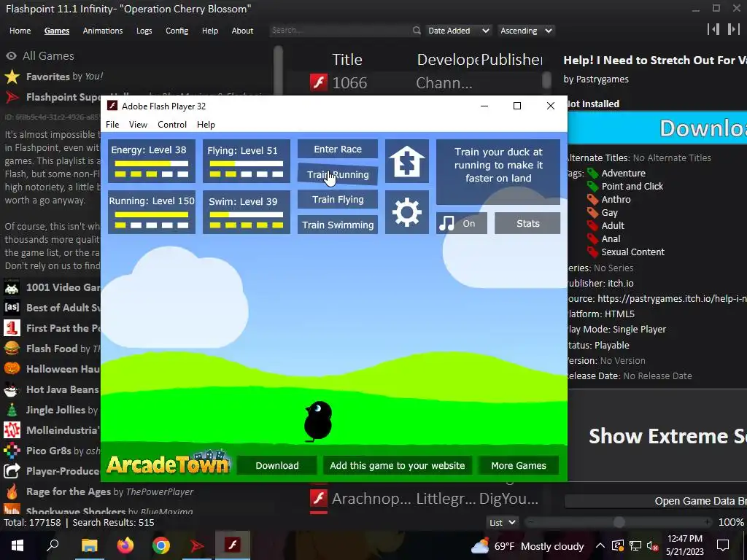Image resolution: width=747 pixels, height=560 pixels.
Task: Click the Flashpoint search field
Action: pos(340,31)
